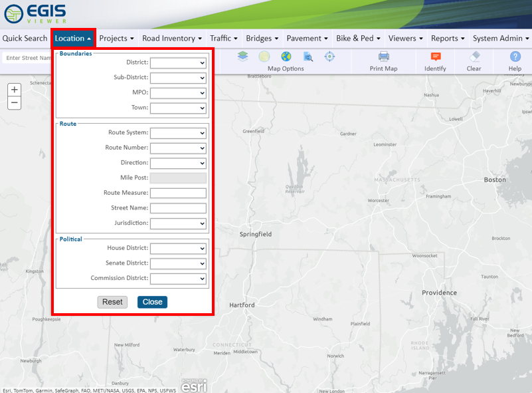
Task: Open the map layers list icon
Action: coord(242,57)
